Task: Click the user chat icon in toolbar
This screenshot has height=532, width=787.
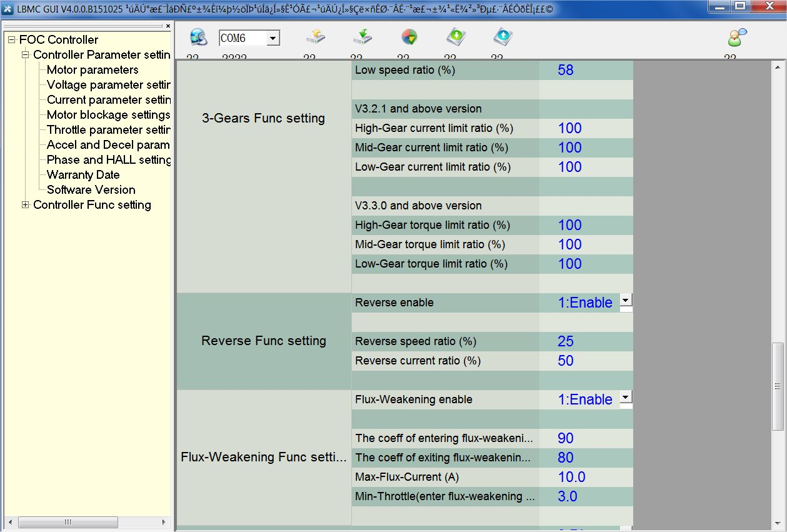Action: click(736, 38)
